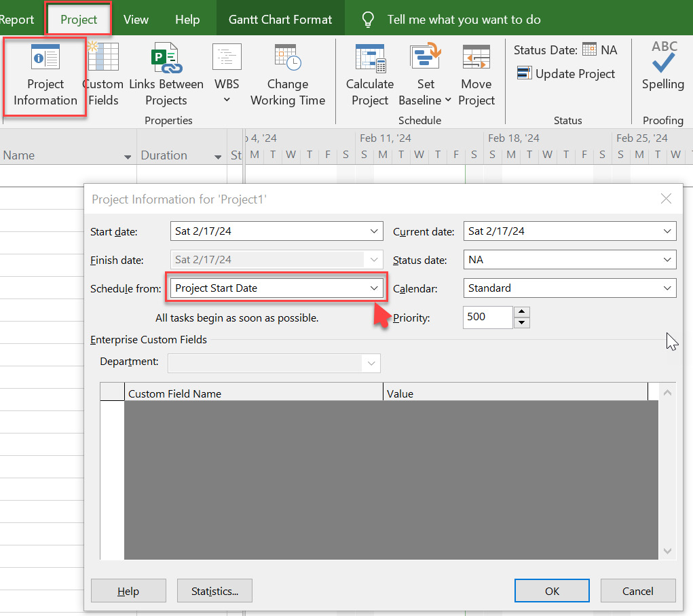Open the Name column filter arrow

pos(128,157)
